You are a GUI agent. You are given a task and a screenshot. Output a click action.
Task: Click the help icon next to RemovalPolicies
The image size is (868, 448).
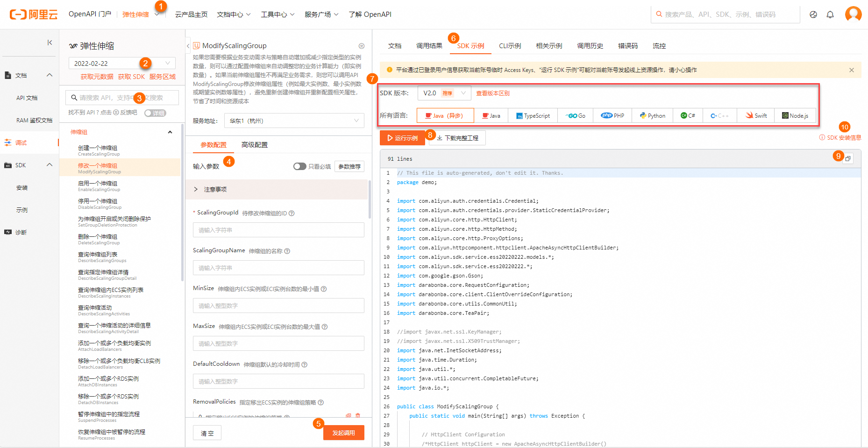tap(321, 402)
